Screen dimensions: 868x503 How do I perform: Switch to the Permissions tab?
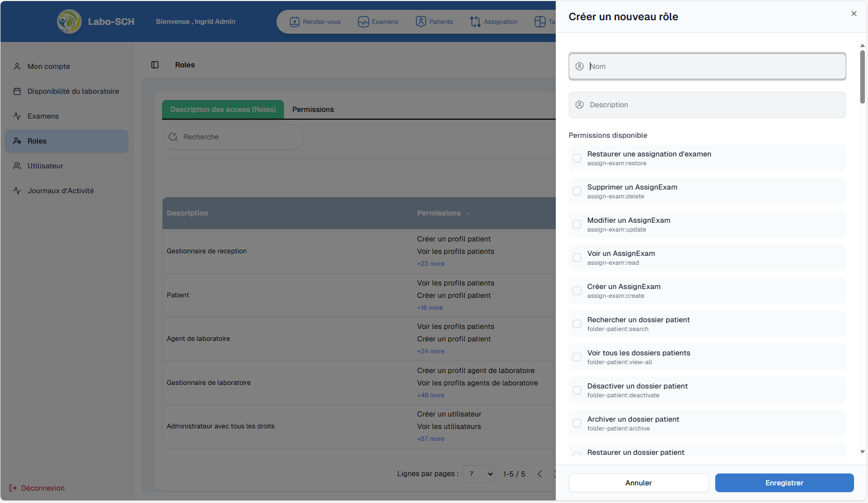pos(313,109)
